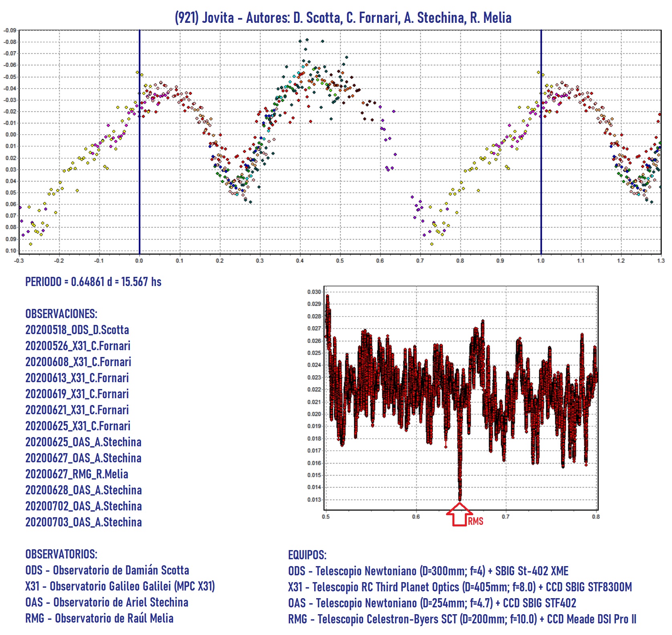The image size is (672, 635).
Task: Select the 'PERIODO = 0.64861 d = 15.567 hs' text
Action: (93, 282)
